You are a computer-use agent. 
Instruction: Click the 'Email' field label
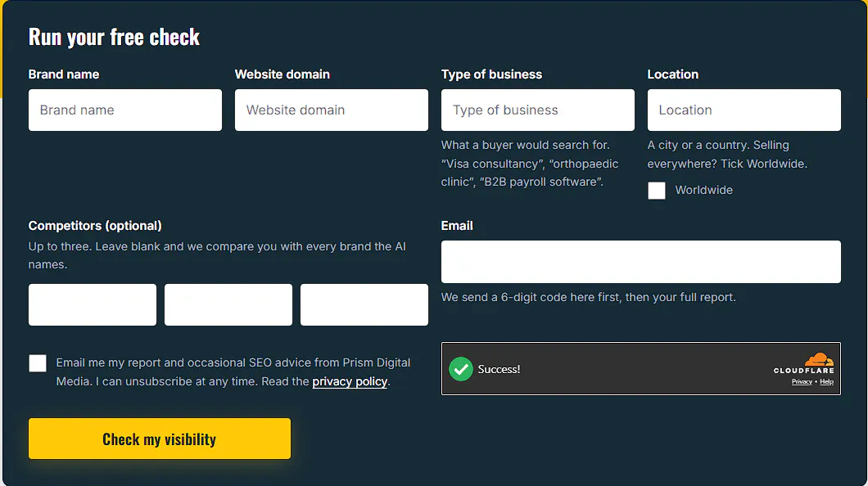[x=457, y=226]
